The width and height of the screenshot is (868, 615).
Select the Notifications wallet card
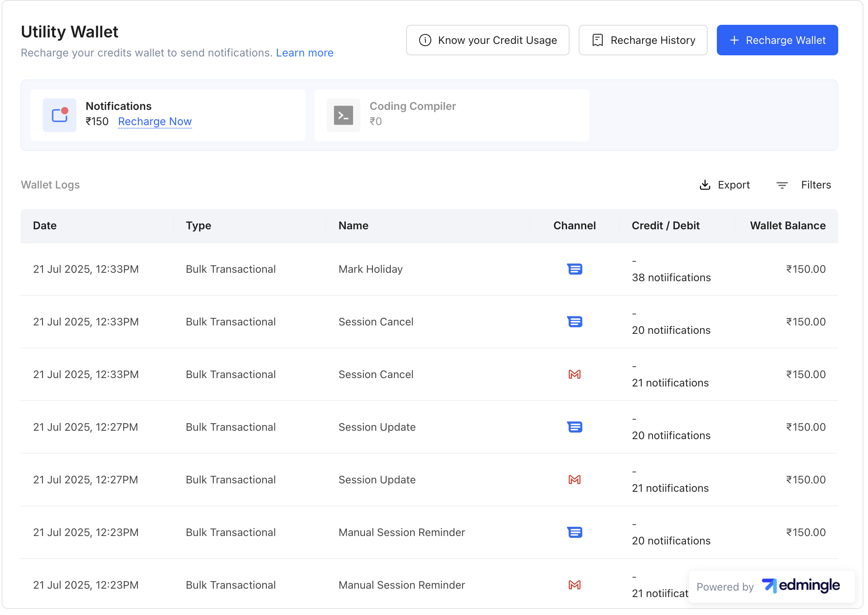coord(168,115)
